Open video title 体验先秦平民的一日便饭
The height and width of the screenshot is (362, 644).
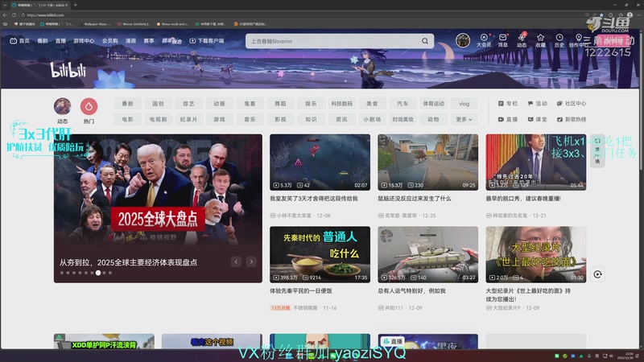[x=301, y=290]
